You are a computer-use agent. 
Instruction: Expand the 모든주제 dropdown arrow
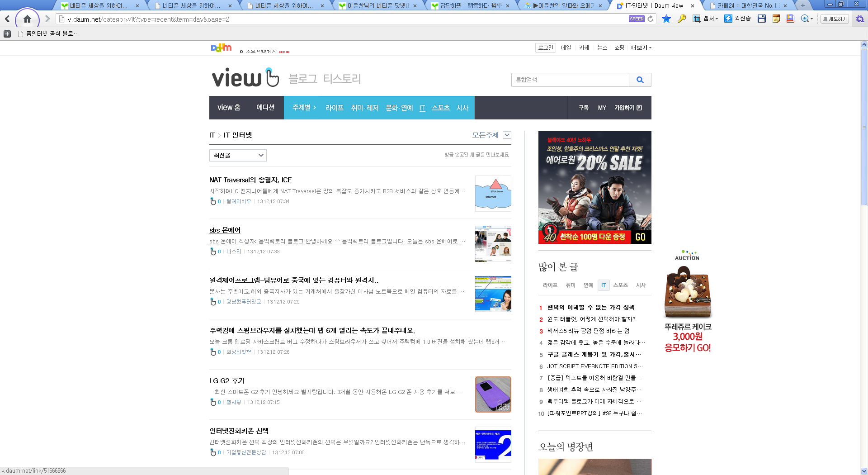click(x=507, y=135)
